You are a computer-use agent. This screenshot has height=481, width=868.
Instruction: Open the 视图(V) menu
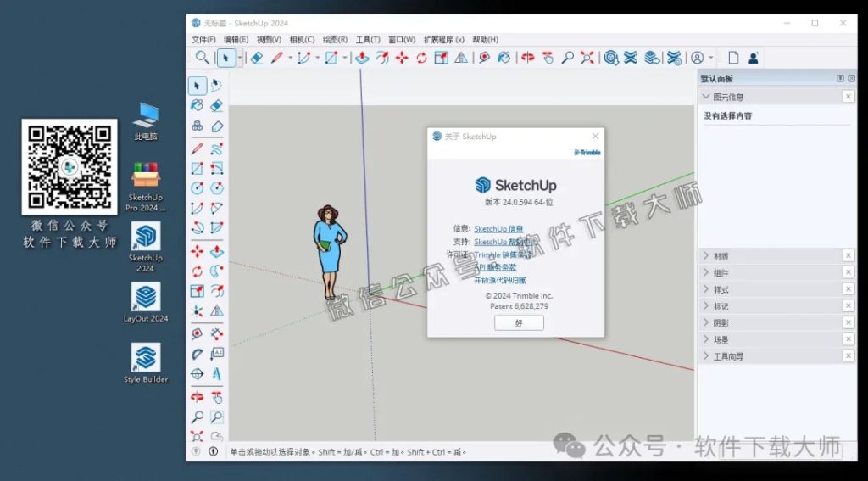(269, 40)
